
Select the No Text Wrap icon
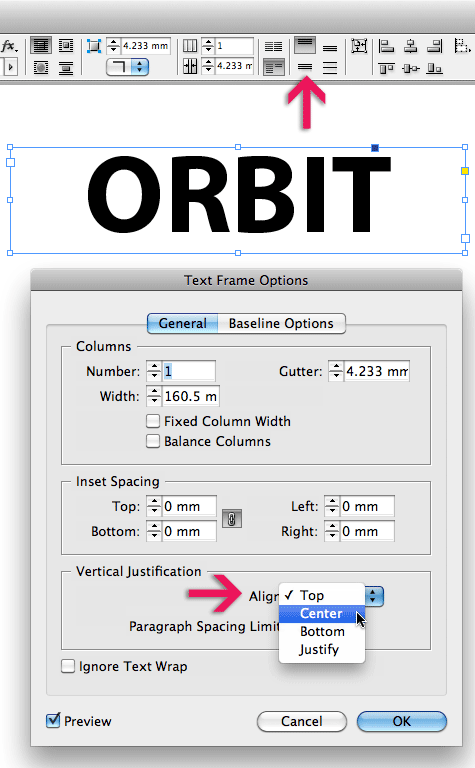[x=41, y=46]
